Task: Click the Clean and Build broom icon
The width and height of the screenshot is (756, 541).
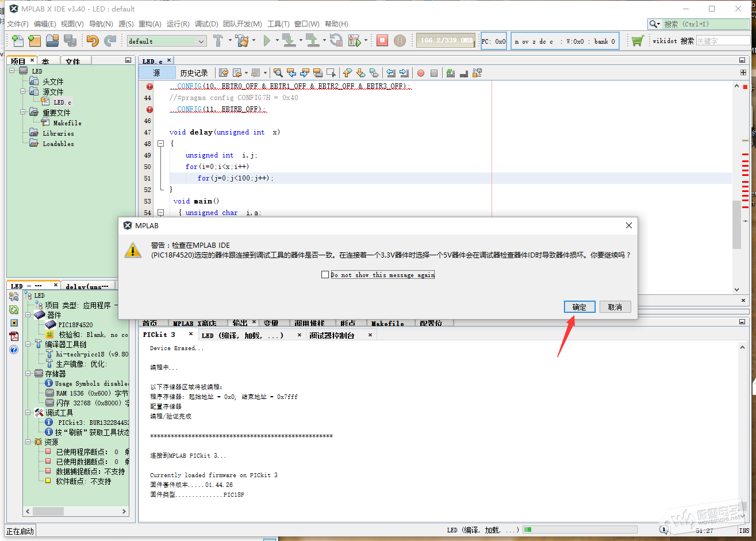Action: coord(242,41)
